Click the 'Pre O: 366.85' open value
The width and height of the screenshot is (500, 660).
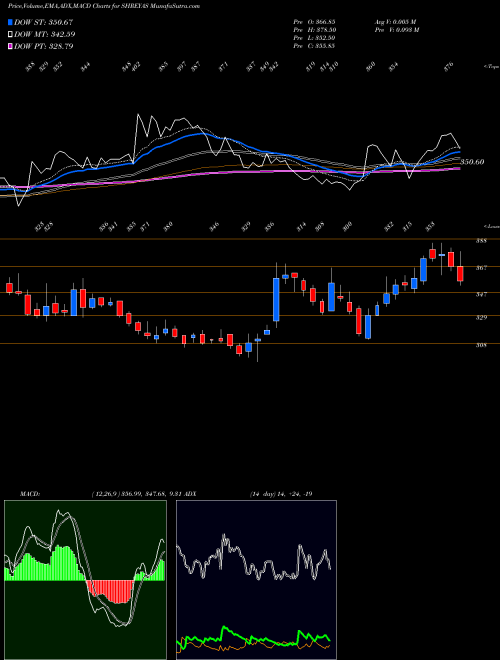point(314,22)
